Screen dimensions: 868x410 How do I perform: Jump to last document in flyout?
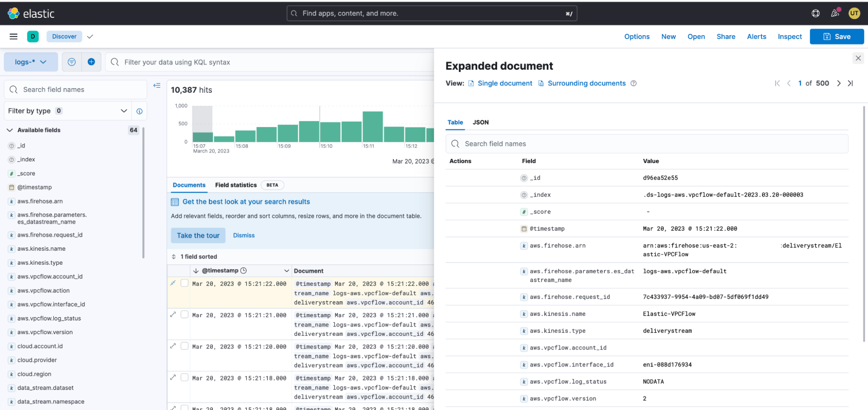point(850,83)
